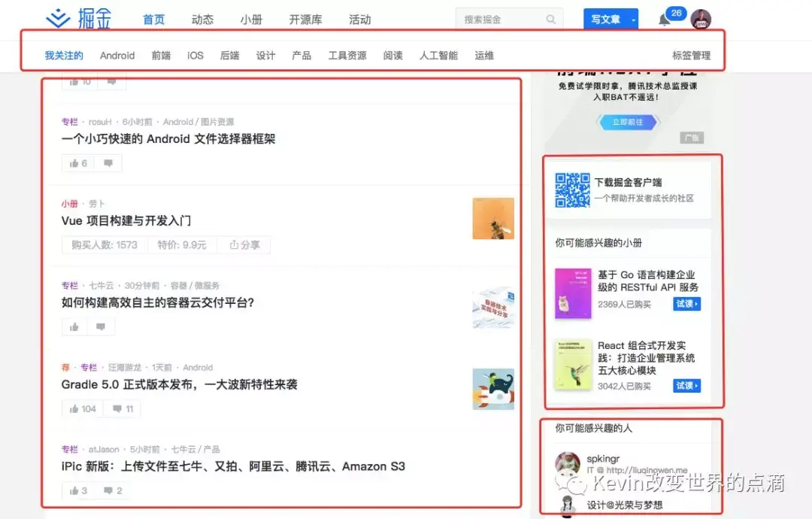812x519 pixels.
Task: Click 试读 for Go RESTful API booklet
Action: coord(687,304)
